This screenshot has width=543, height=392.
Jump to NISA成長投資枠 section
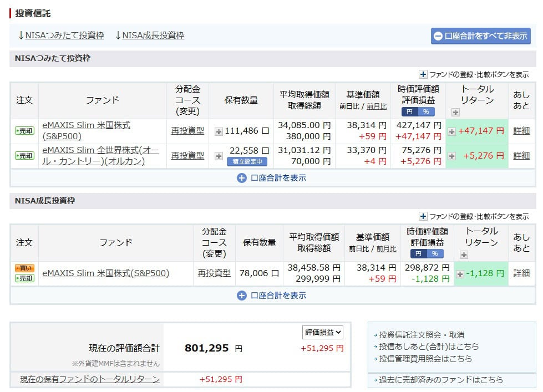point(150,35)
